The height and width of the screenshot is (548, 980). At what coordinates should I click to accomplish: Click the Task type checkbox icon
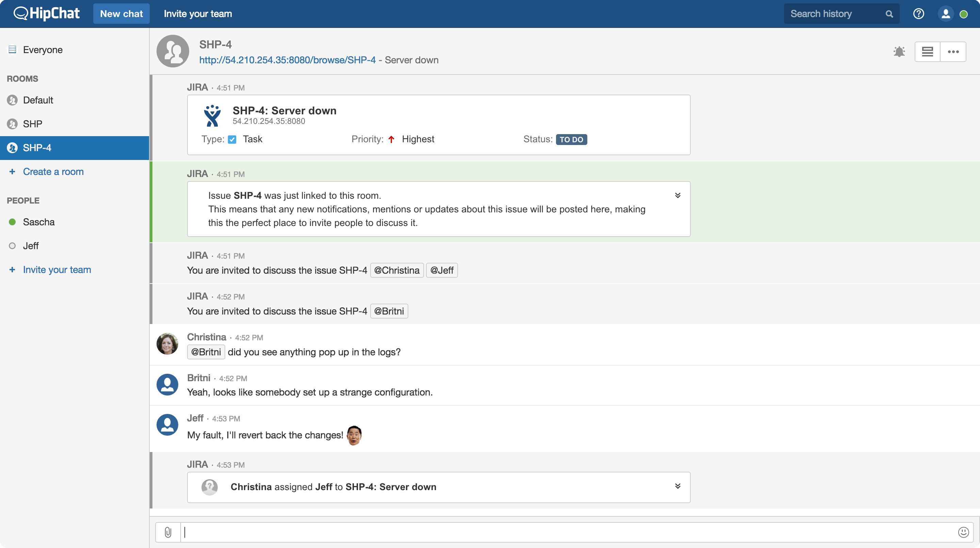[232, 139]
